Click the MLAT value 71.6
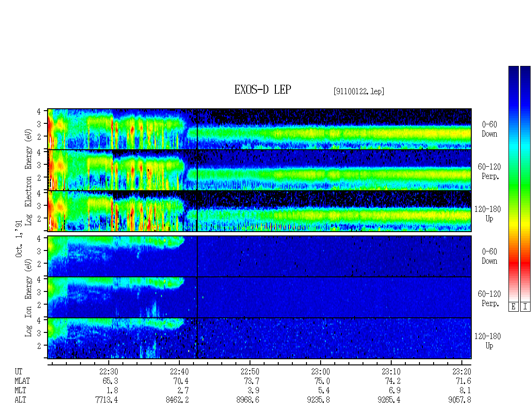Image resolution: width=532 pixels, height=412 pixels. [463, 381]
